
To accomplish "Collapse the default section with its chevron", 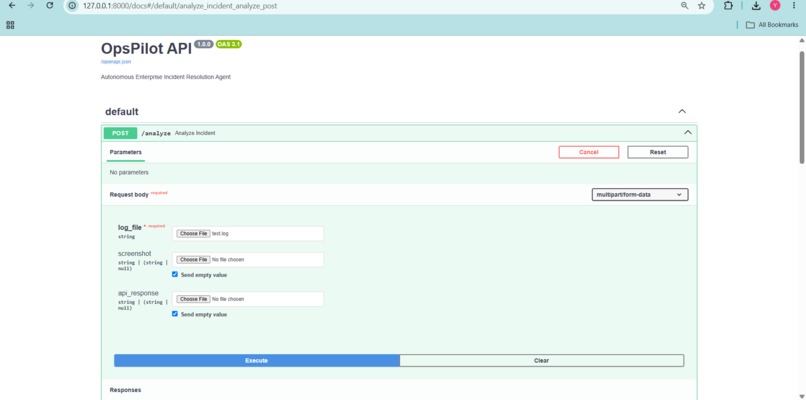I will click(x=682, y=112).
